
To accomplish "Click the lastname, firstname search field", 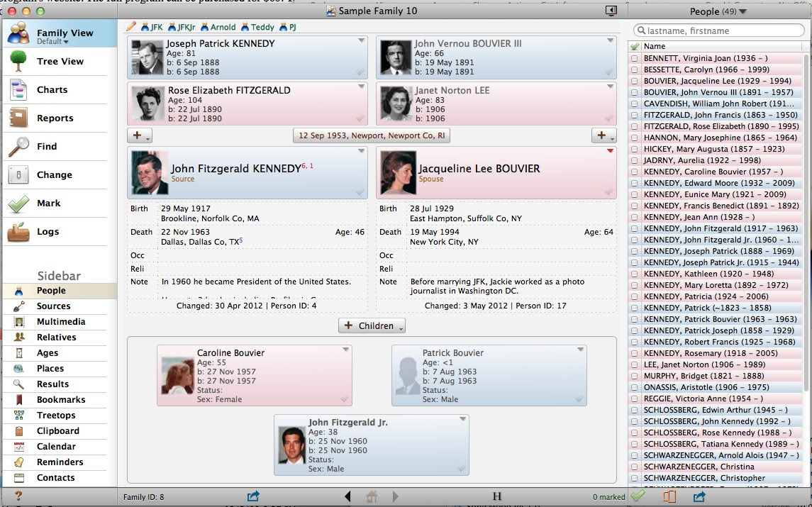I will click(x=719, y=30).
